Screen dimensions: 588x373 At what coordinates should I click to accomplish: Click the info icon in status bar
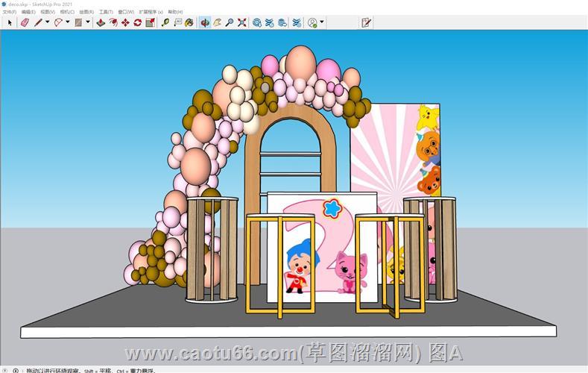[x=16, y=370]
